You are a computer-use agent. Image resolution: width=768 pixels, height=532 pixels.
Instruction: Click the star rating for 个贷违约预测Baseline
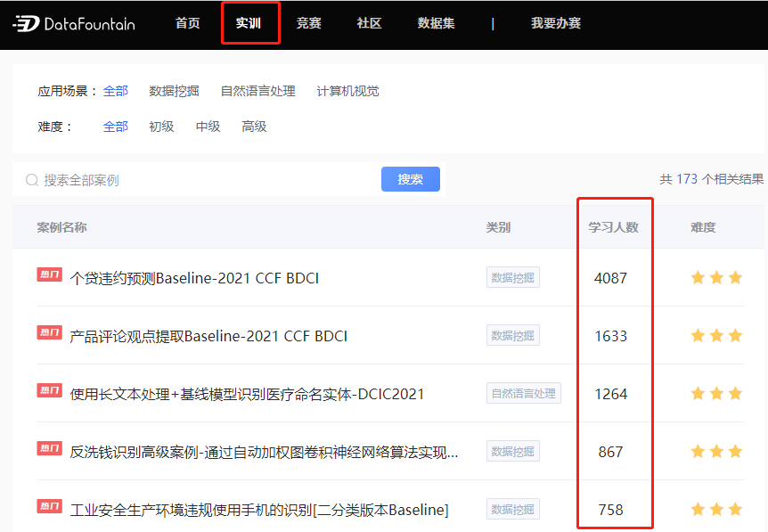pyautogui.click(x=716, y=278)
